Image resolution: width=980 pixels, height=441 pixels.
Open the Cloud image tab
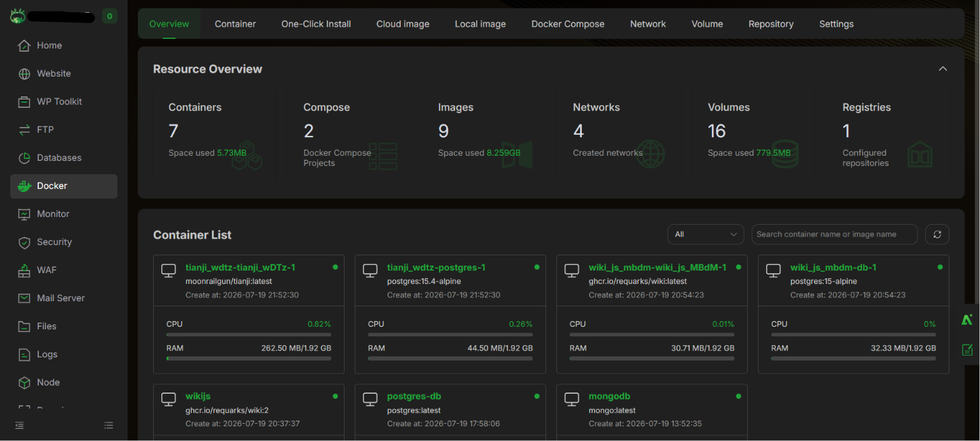403,24
